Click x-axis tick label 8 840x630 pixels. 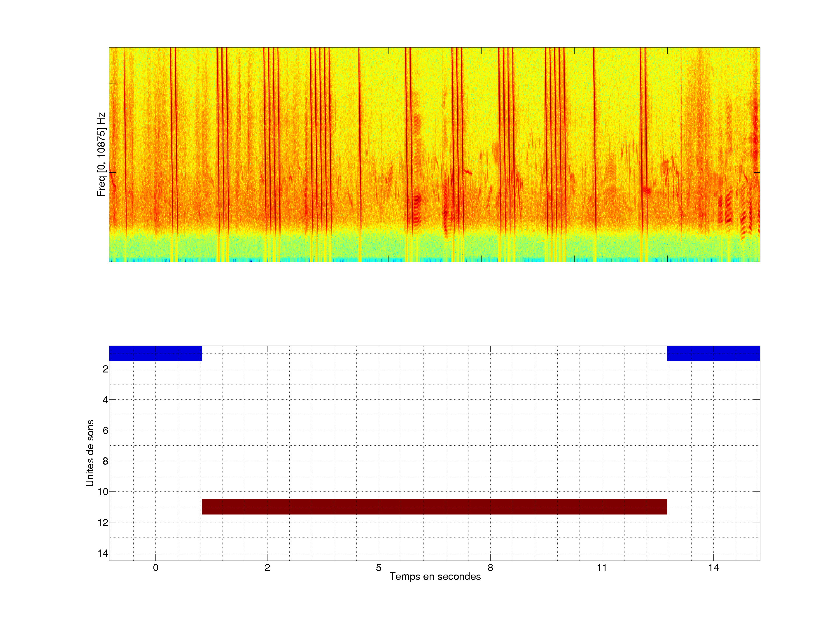pyautogui.click(x=490, y=568)
